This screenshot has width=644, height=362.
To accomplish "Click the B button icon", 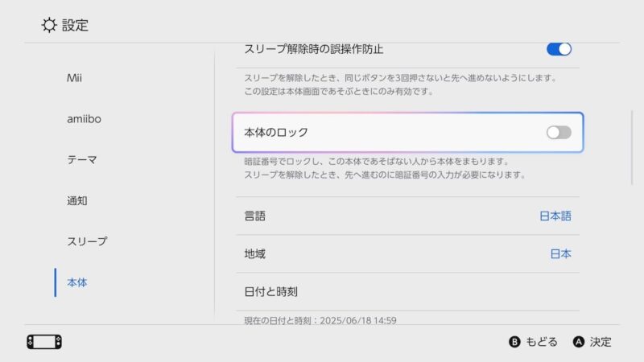I will (514, 342).
